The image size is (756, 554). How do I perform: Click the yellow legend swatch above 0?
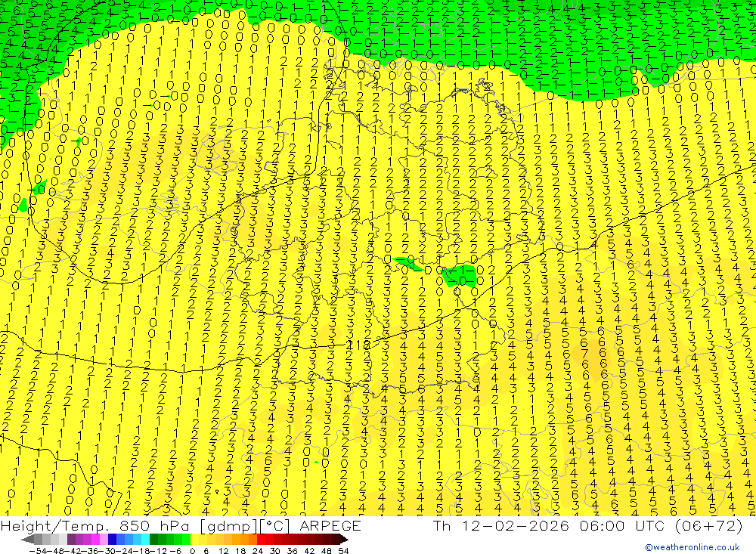point(195,540)
